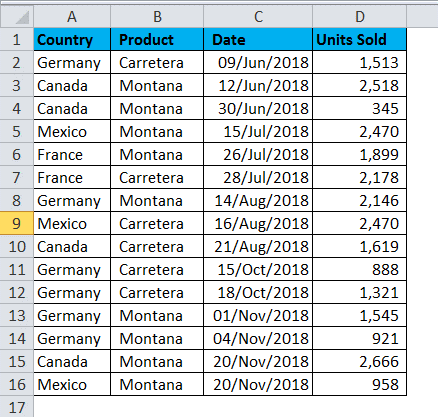The image size is (438, 417).
Task: Select column A header
Action: [x=72, y=17]
